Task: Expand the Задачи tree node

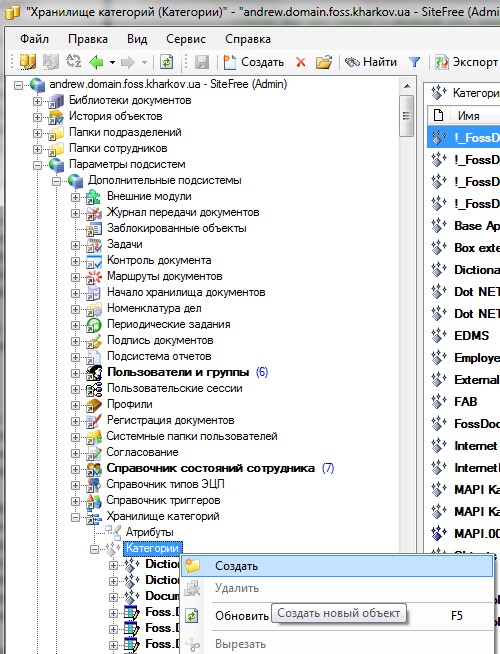Action: [x=75, y=245]
